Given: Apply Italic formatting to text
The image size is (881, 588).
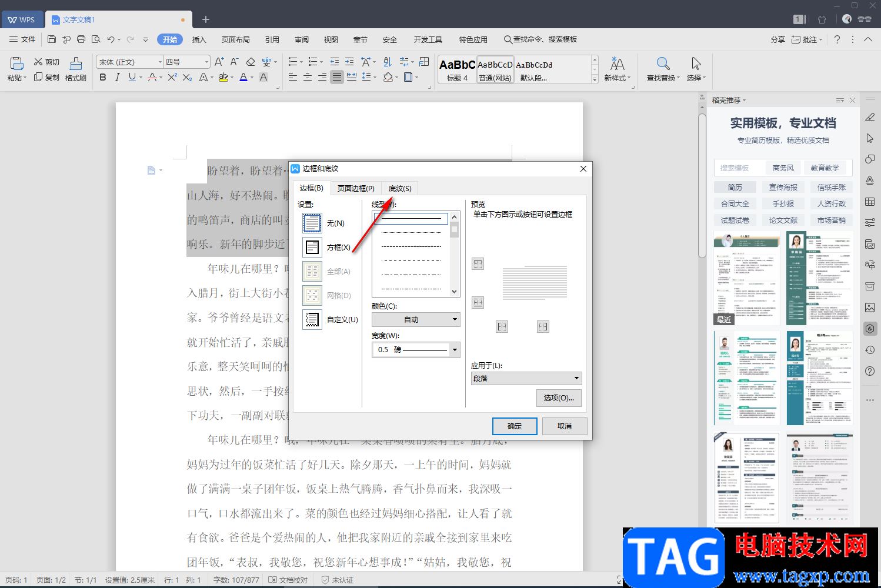Looking at the screenshot, I should pos(118,77).
